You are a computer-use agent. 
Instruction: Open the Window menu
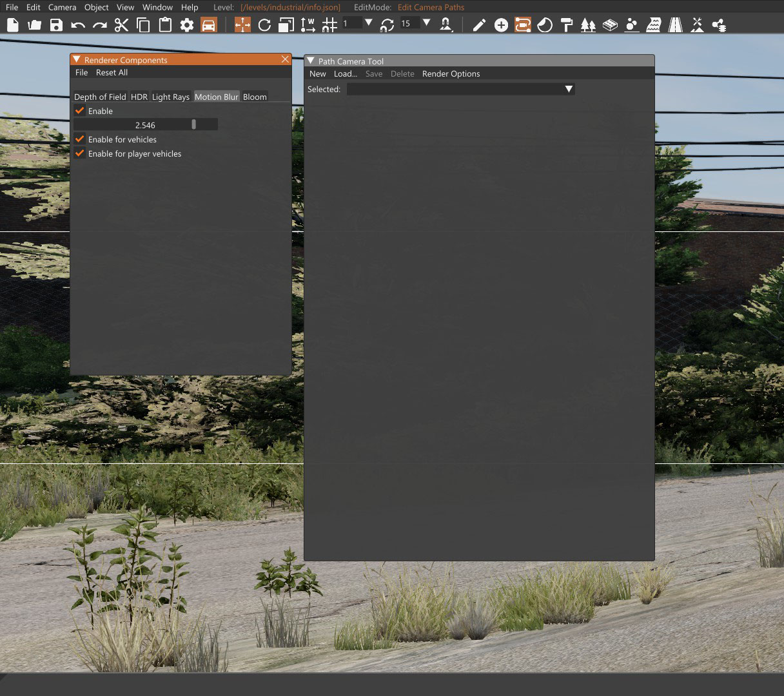coord(157,7)
